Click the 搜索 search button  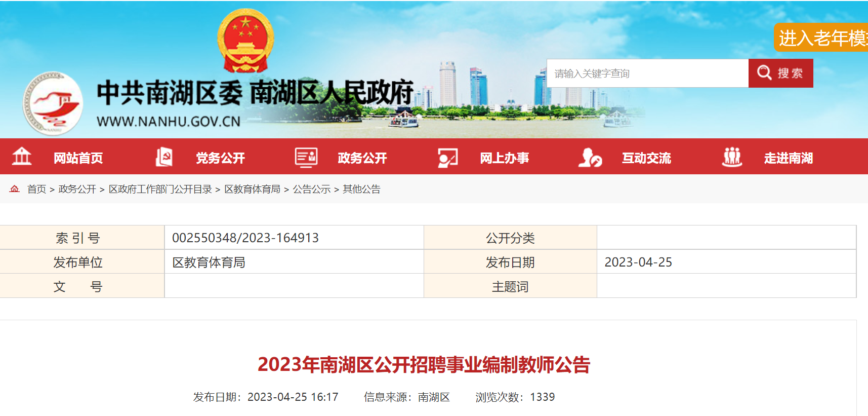(x=781, y=73)
